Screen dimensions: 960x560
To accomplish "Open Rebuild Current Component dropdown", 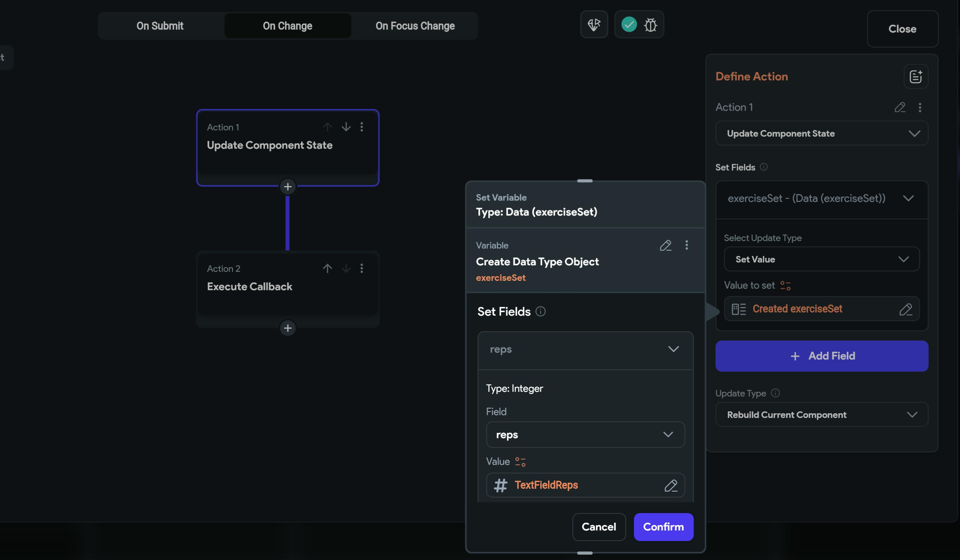I will pos(821,415).
